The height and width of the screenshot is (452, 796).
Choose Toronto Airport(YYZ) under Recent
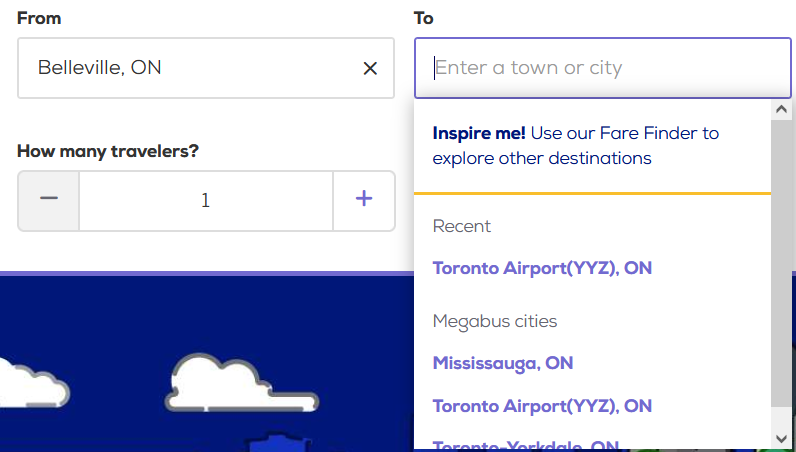coord(542,268)
